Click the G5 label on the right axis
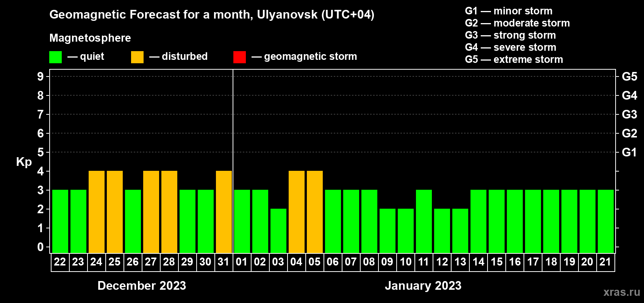Image resolution: width=644 pixels, height=303 pixels. (x=630, y=77)
